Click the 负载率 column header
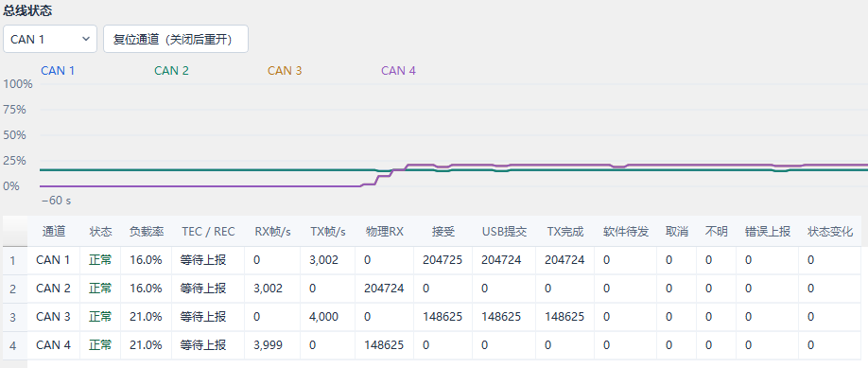The width and height of the screenshot is (868, 368). (x=147, y=231)
